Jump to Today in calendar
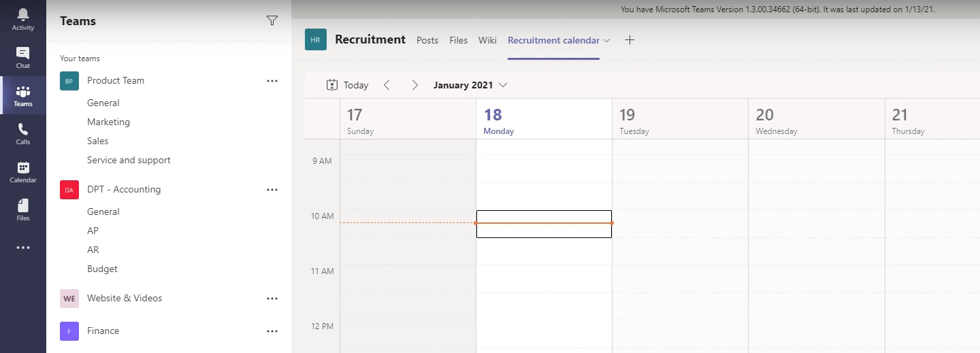 tap(347, 85)
